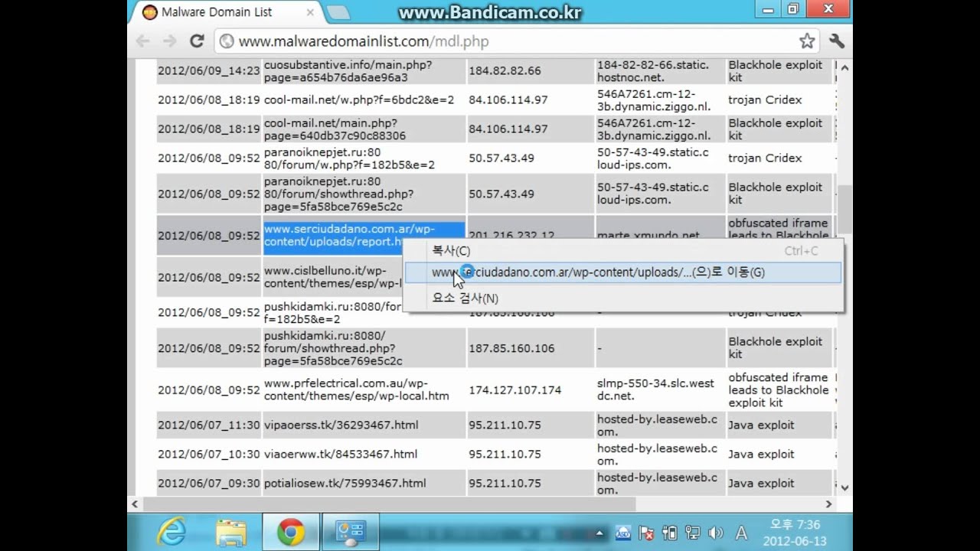The width and height of the screenshot is (980, 551).
Task: Open Internet Explorer from the taskbar
Action: pos(171,532)
